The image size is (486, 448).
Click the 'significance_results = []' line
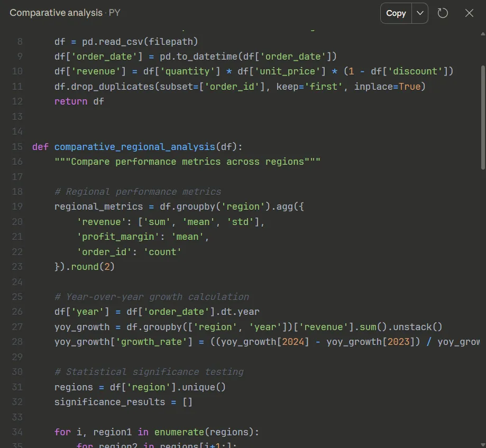tap(123, 402)
